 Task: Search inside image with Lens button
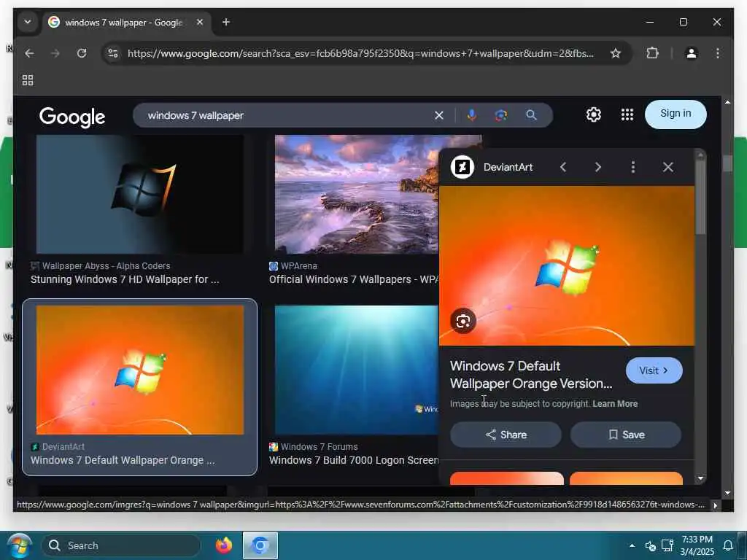coord(463,321)
